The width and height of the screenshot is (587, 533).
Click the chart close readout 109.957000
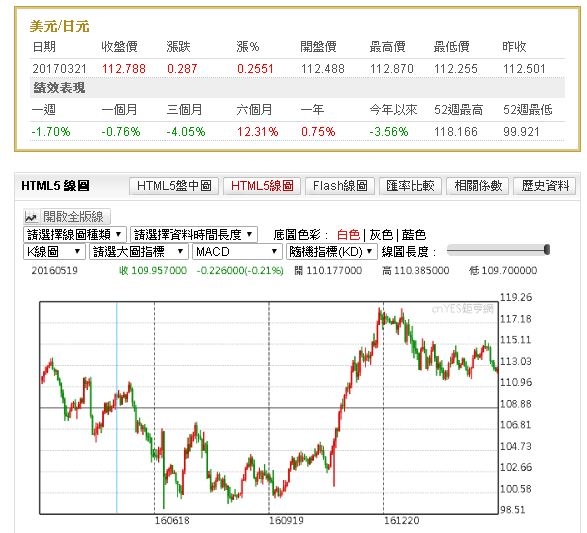159,271
